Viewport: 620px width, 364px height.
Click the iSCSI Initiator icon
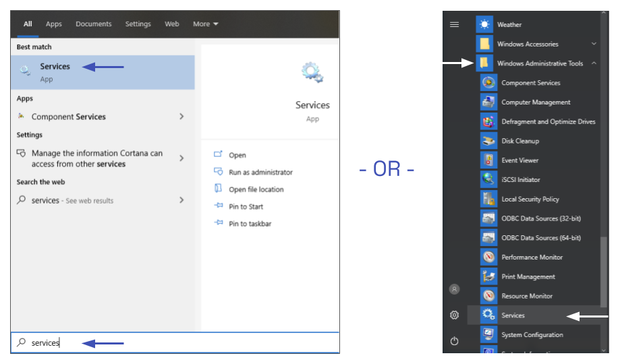pyautogui.click(x=488, y=179)
